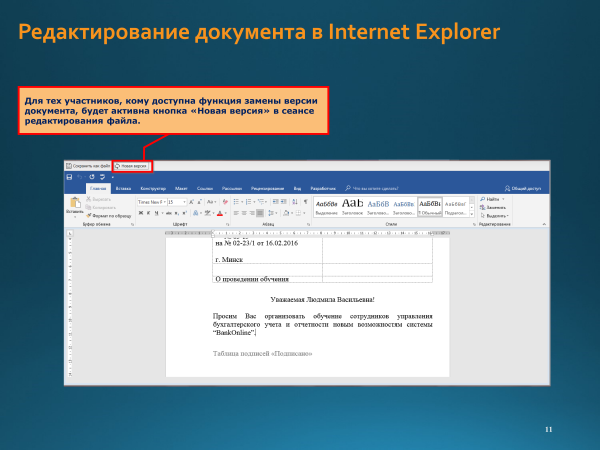Click the Paste (Вставить) clipboard icon
Screen dimensions: 600x450
[x=74, y=203]
